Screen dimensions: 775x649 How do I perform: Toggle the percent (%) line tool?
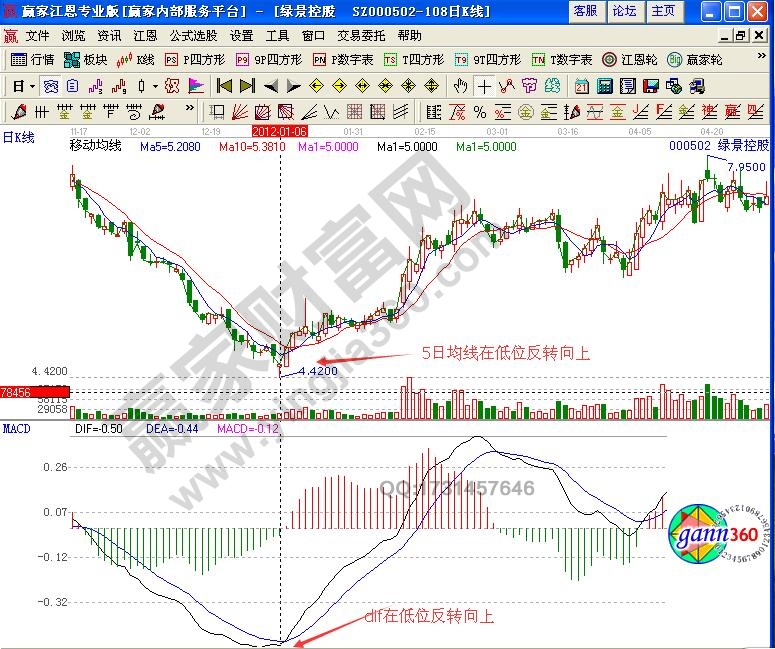pos(480,111)
